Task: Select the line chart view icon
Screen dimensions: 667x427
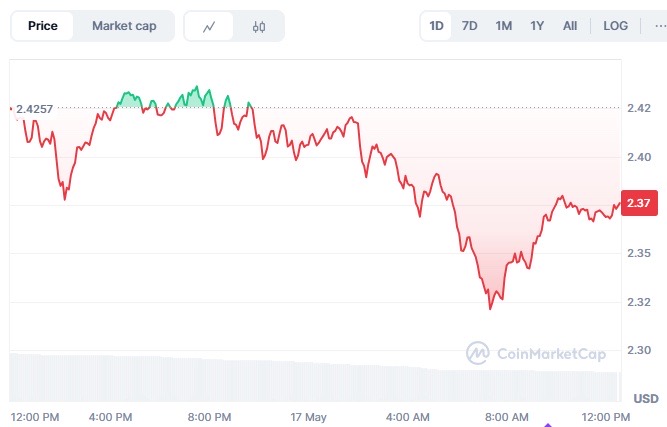Action: click(x=209, y=26)
